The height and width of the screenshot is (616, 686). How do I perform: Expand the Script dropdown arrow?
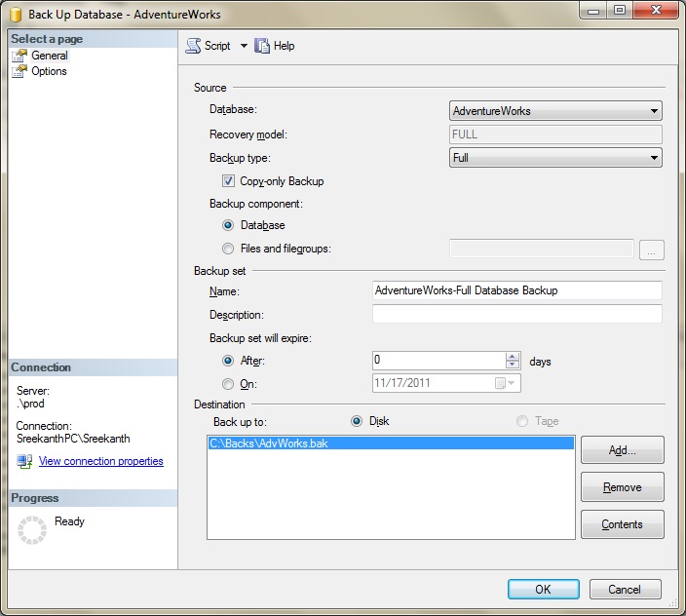pos(244,46)
